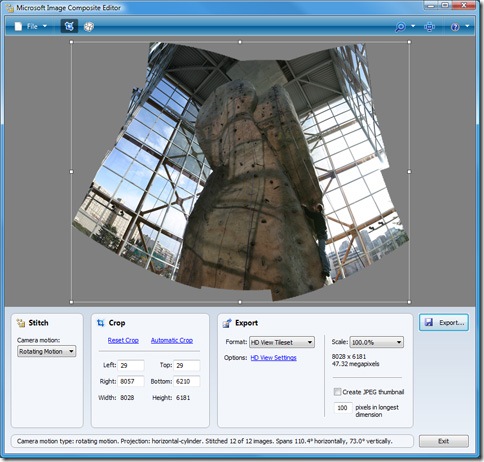Image resolution: width=484 pixels, height=462 pixels.
Task: Open HD View Settings link
Action: [273, 358]
